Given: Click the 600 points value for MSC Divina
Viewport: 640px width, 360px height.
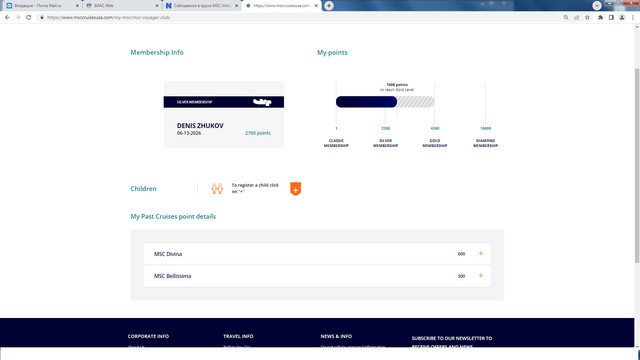Looking at the screenshot, I should point(461,254).
